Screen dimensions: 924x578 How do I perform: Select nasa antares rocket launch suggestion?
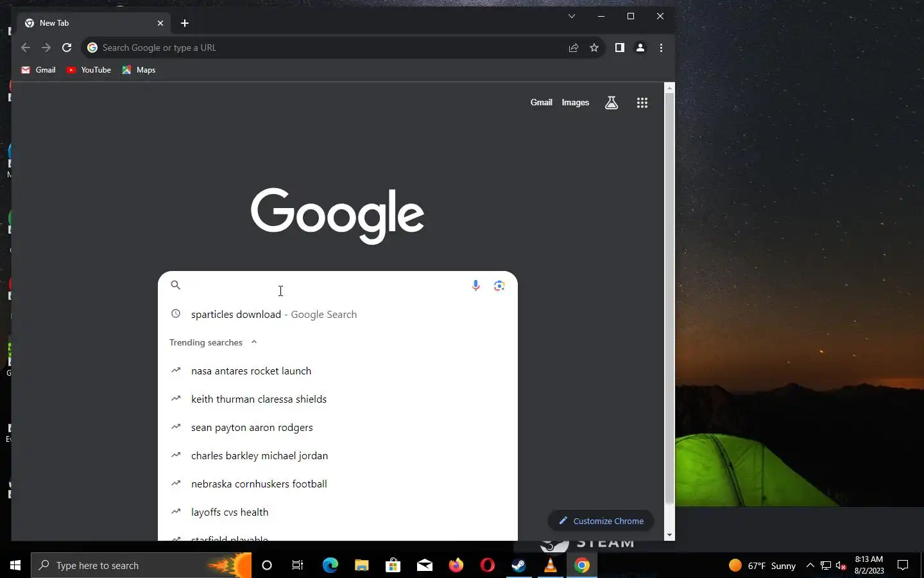pos(338,371)
